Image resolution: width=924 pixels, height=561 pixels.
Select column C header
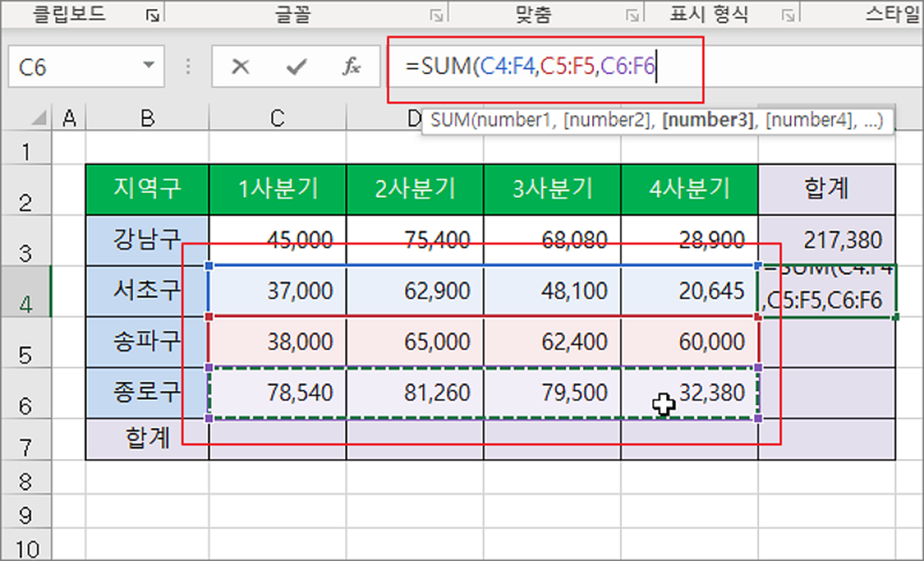[277, 118]
